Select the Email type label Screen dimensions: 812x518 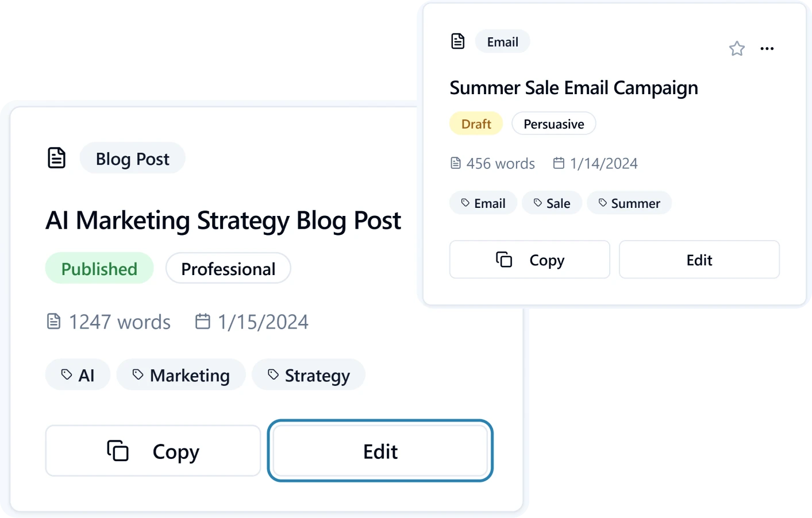(502, 41)
